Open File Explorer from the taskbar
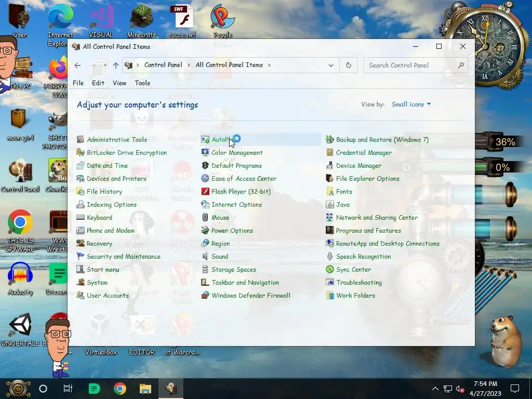 145,389
